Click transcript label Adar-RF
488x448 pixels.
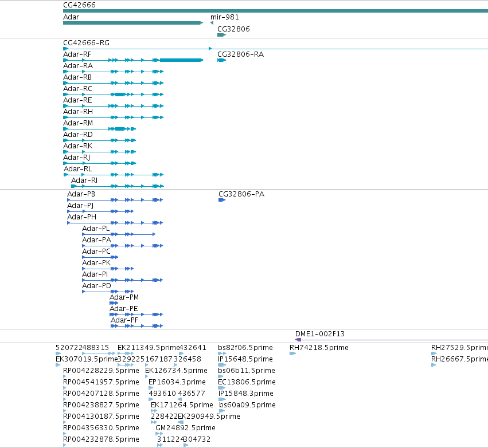[77, 54]
